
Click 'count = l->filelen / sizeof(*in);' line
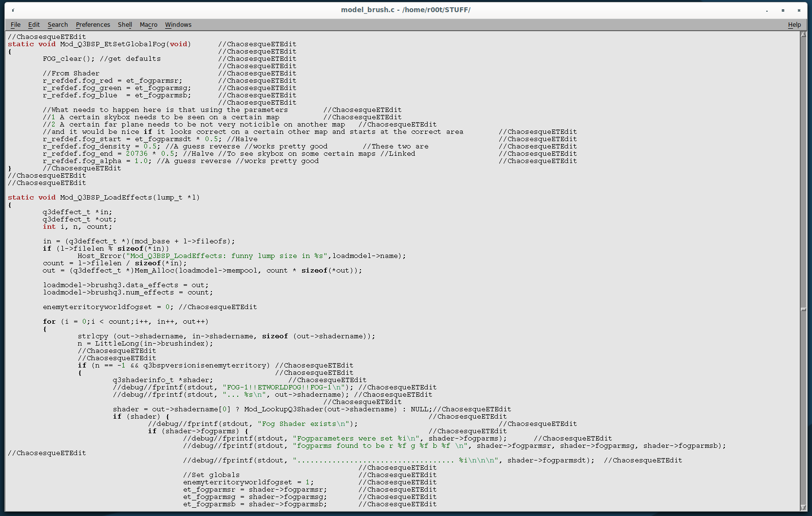(x=114, y=263)
